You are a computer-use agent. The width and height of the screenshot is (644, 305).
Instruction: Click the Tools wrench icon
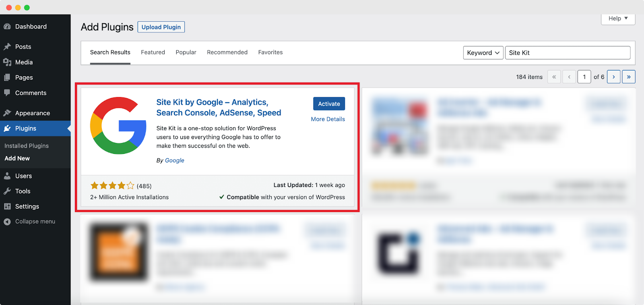click(7, 191)
